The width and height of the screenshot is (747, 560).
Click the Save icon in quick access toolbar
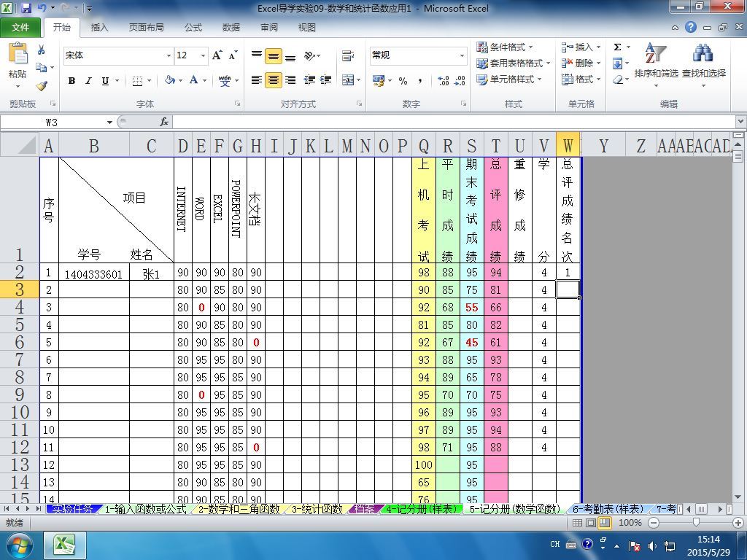point(26,8)
